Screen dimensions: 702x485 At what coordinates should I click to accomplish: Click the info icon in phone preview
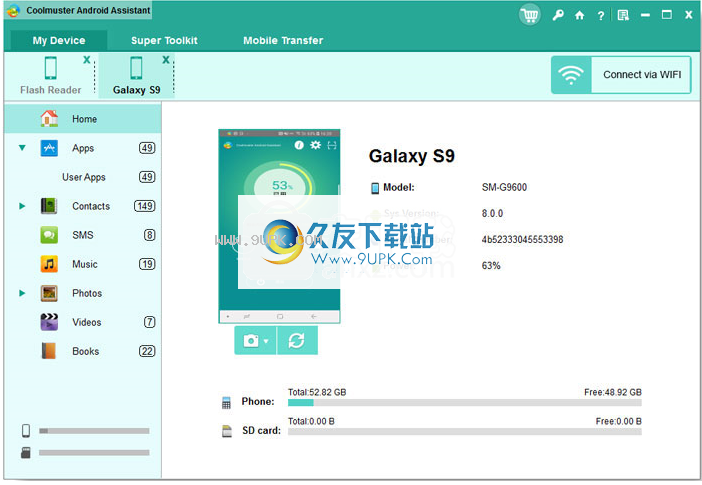pos(299,145)
